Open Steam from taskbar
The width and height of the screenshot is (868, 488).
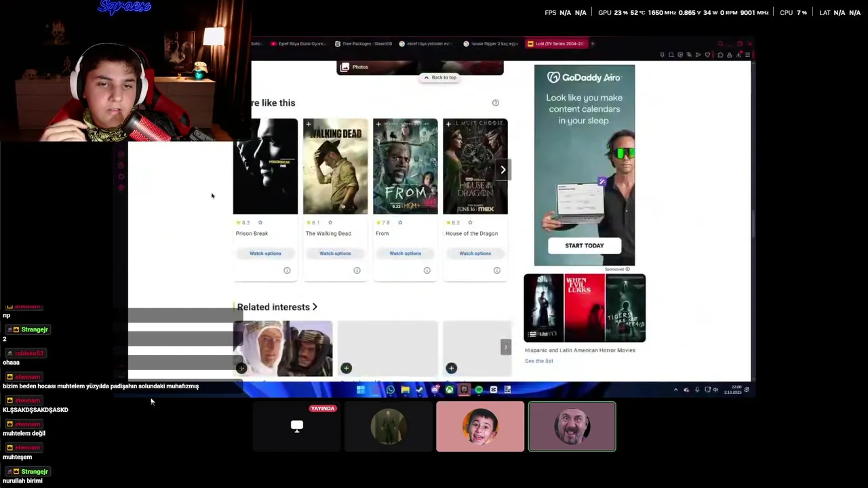420,390
